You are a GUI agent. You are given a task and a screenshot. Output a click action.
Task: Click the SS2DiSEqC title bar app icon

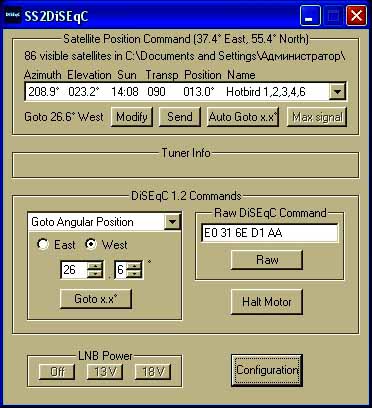[x=13, y=16]
